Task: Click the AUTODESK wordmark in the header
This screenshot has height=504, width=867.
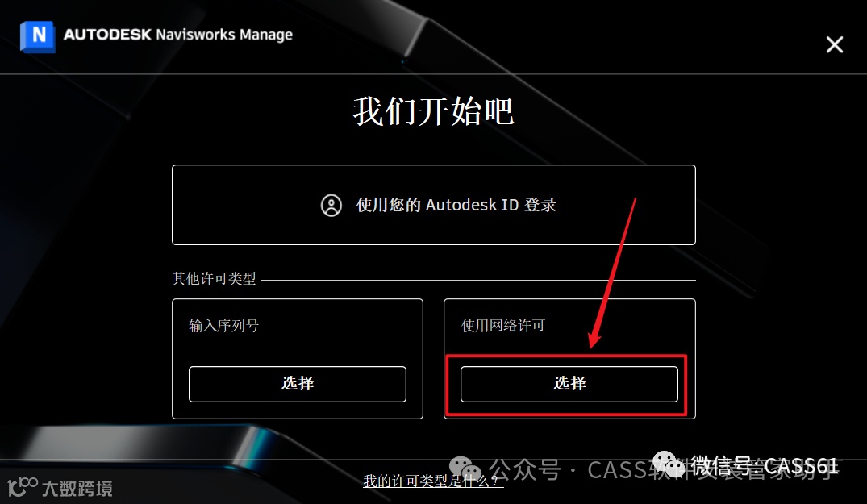Action: (x=107, y=34)
